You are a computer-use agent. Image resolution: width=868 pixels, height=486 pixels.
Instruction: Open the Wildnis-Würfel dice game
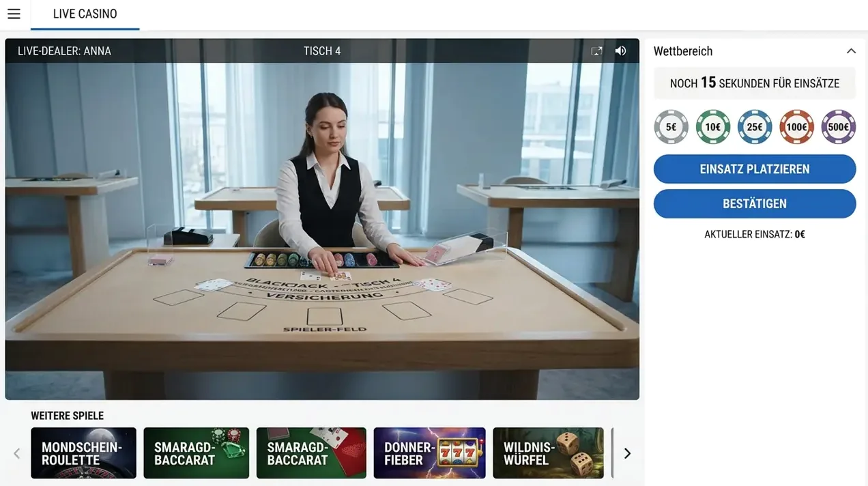(x=549, y=453)
